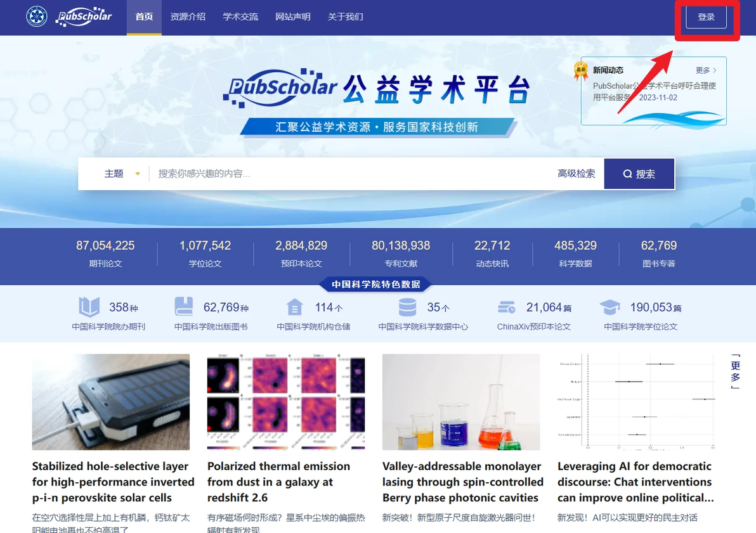
Task: Select 学位论文 count 1,077,542
Action: (205, 254)
